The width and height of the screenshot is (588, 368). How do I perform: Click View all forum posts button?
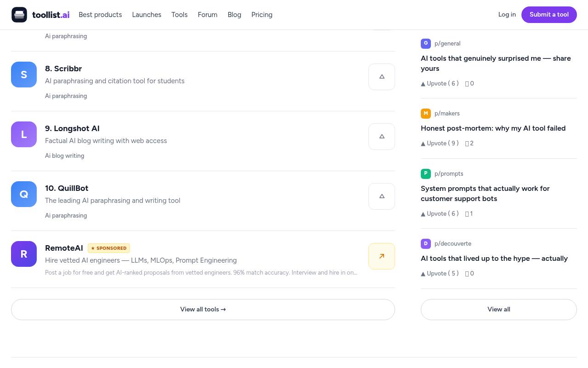499,310
